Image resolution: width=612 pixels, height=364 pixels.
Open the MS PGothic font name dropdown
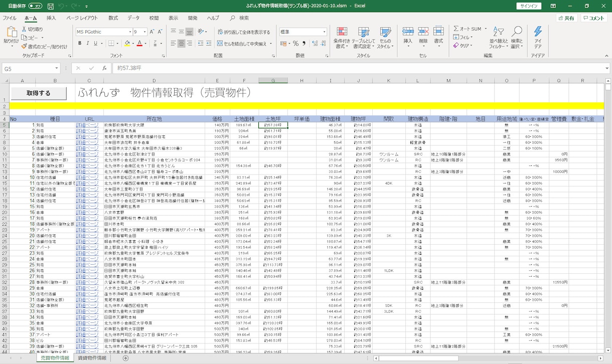(x=129, y=32)
